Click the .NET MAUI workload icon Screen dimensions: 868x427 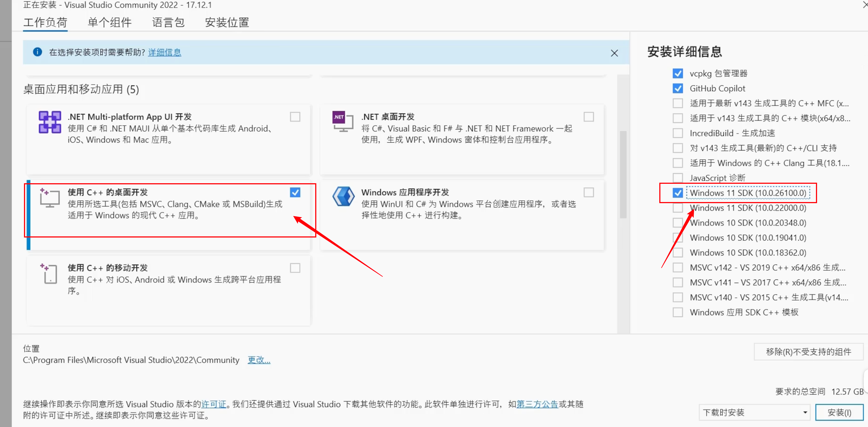50,122
